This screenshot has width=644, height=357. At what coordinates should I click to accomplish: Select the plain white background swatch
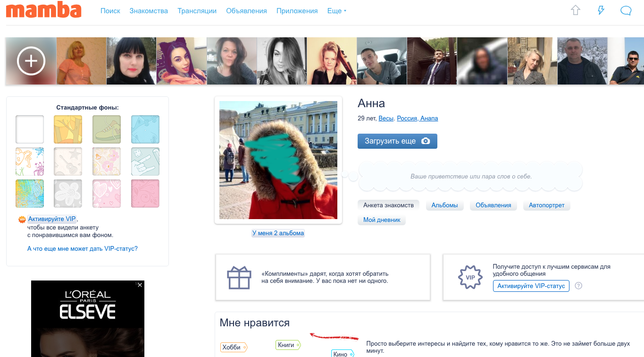click(x=30, y=129)
